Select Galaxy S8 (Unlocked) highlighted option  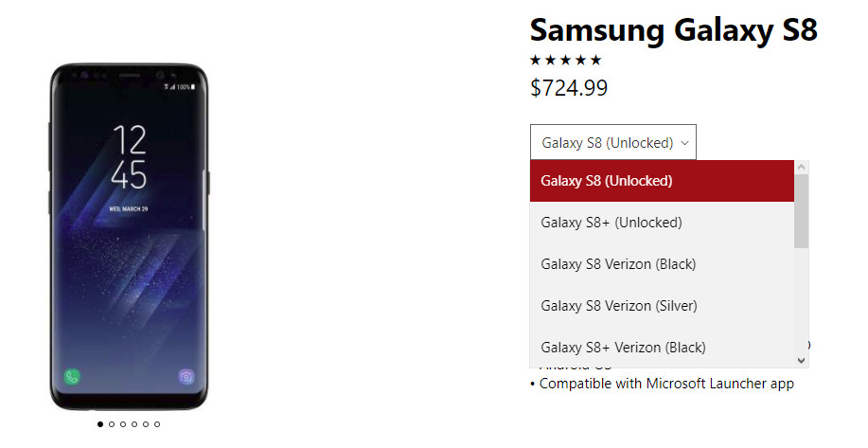click(662, 181)
